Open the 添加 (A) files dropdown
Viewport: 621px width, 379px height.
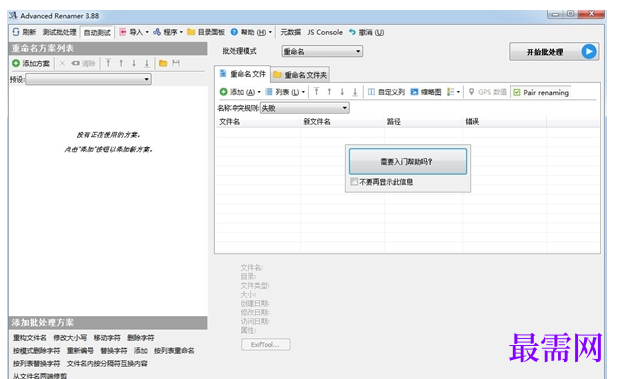[240, 92]
